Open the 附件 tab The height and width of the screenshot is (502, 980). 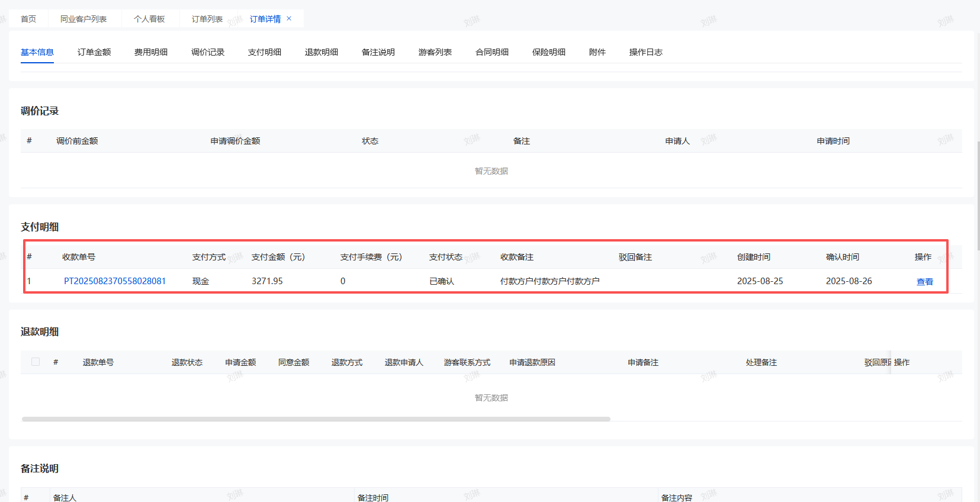pos(597,52)
